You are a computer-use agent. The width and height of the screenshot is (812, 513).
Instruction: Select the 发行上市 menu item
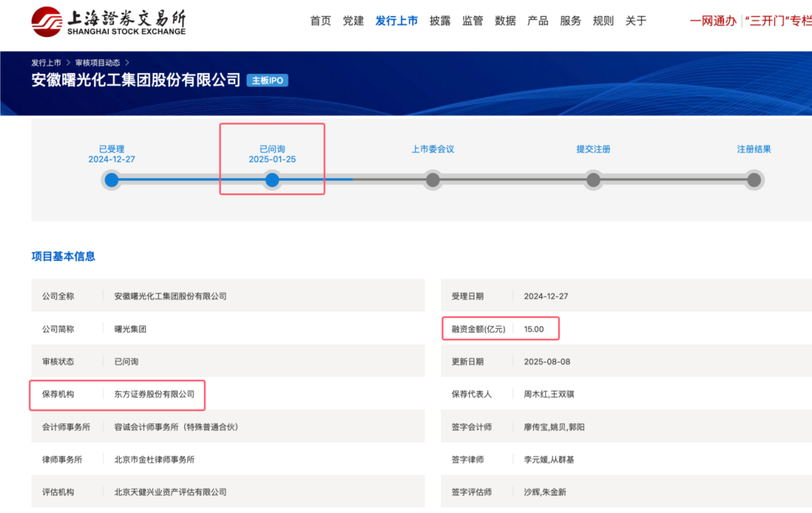[x=397, y=21]
